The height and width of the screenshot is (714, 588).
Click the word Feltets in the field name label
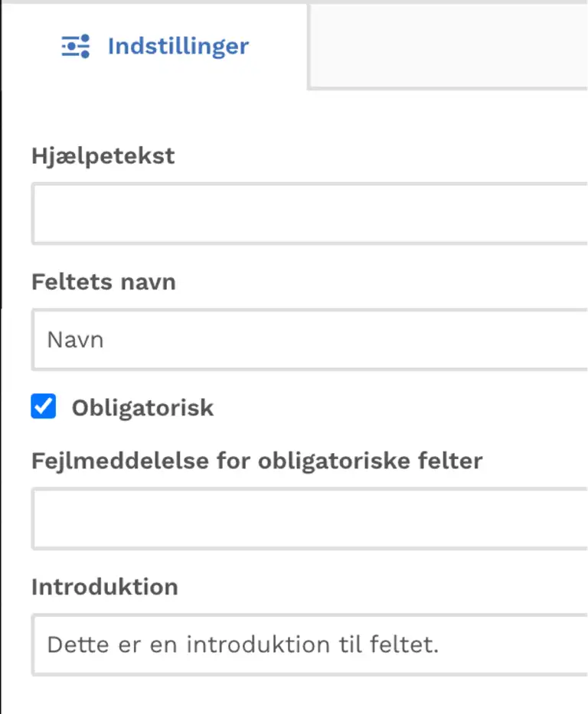click(72, 282)
